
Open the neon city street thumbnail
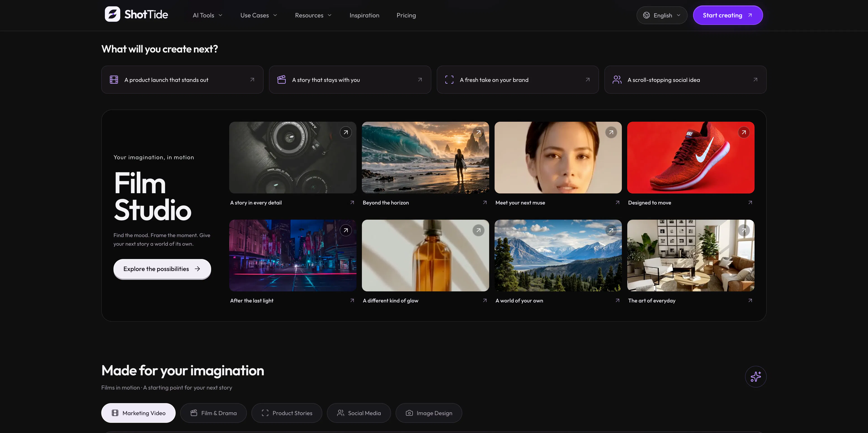click(x=292, y=255)
